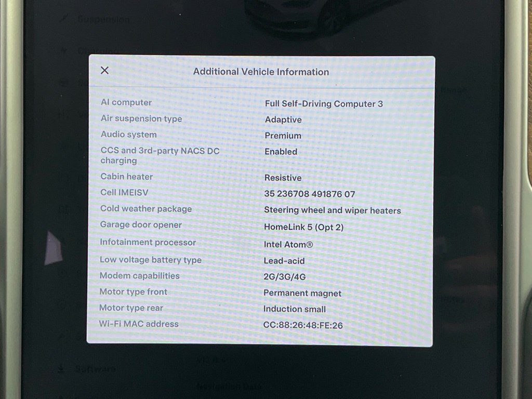The image size is (532, 399).
Task: Click 'Steering wheel and wiper heaters' value
Action: [x=332, y=210]
